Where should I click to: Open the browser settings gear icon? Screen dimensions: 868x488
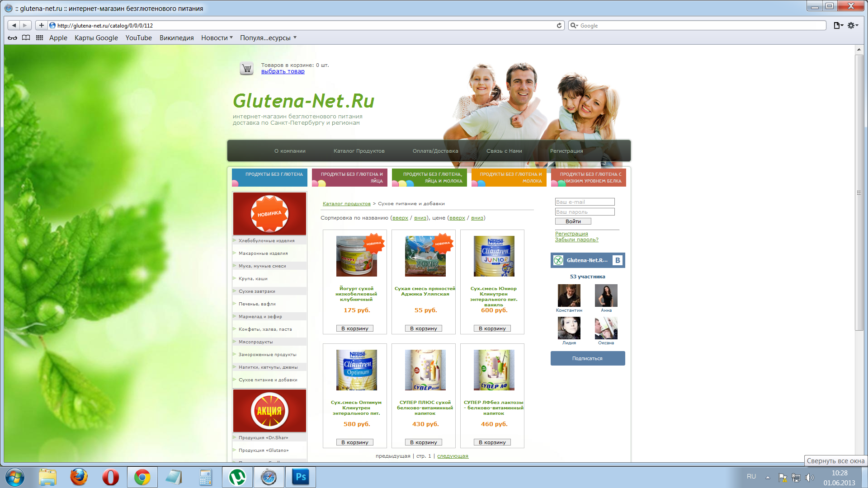pyautogui.click(x=852, y=25)
